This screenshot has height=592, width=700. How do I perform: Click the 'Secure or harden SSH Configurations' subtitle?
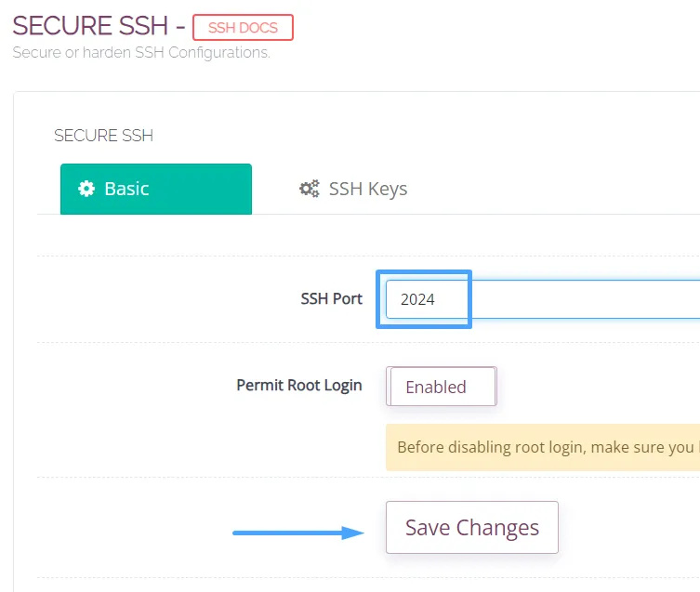point(140,53)
